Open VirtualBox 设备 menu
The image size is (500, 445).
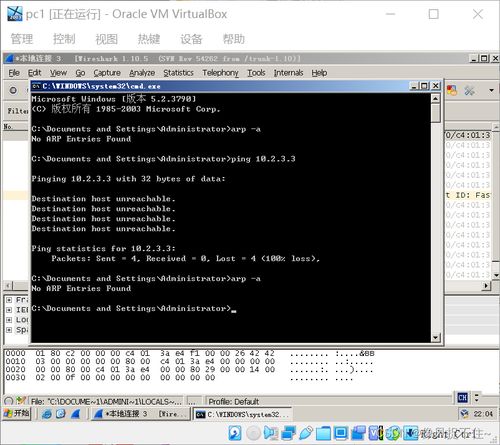point(191,39)
